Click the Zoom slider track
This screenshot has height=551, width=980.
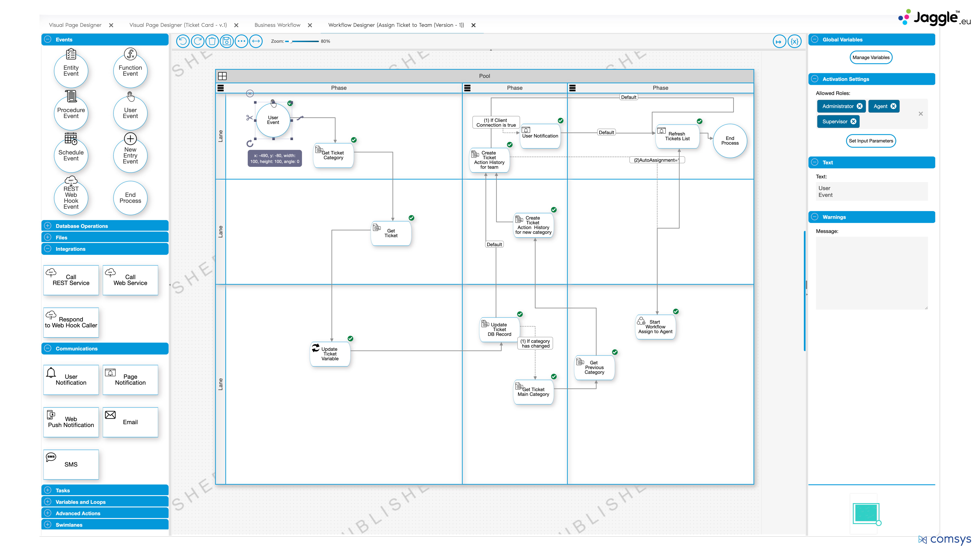[304, 41]
